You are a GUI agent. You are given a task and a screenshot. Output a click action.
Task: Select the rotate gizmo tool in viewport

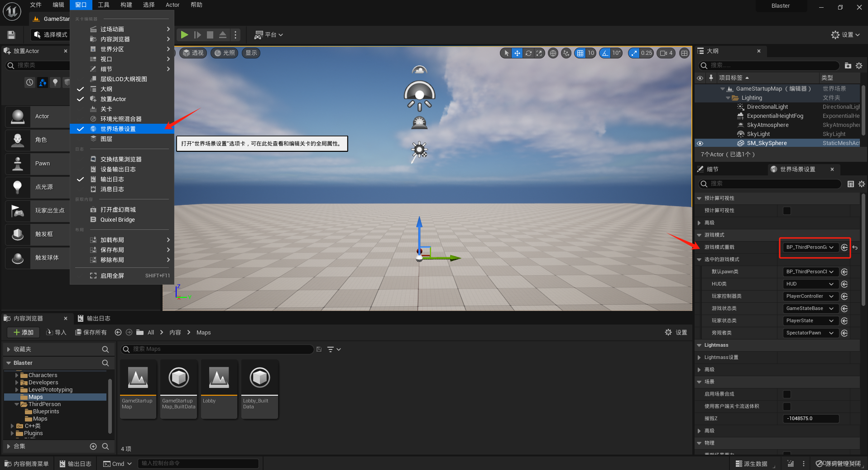tap(528, 53)
